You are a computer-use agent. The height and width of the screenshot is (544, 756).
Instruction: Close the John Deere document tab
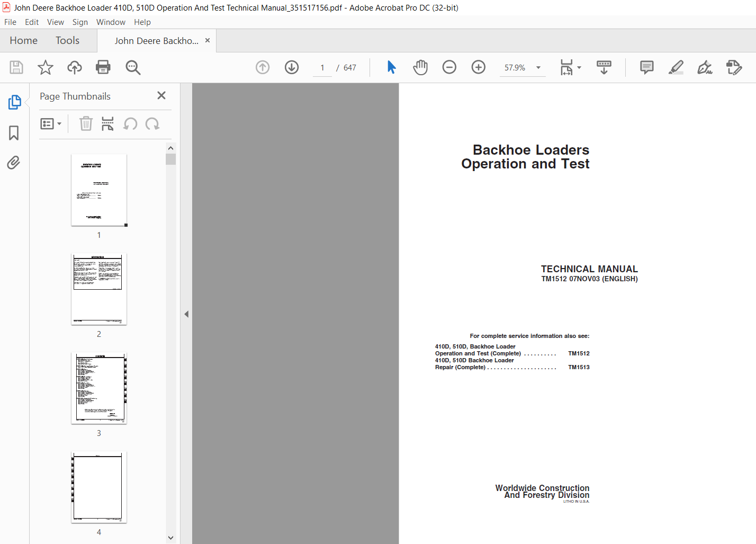208,40
